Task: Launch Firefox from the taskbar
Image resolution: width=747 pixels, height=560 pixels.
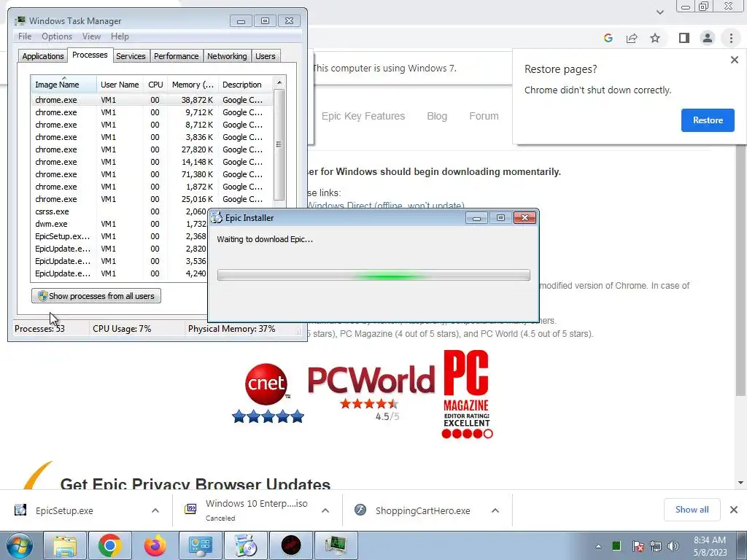Action: coord(155,545)
